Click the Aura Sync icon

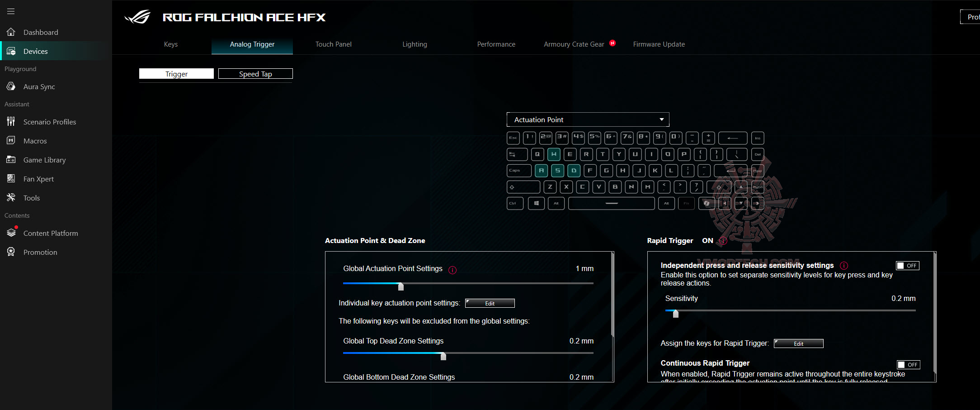[x=11, y=86]
